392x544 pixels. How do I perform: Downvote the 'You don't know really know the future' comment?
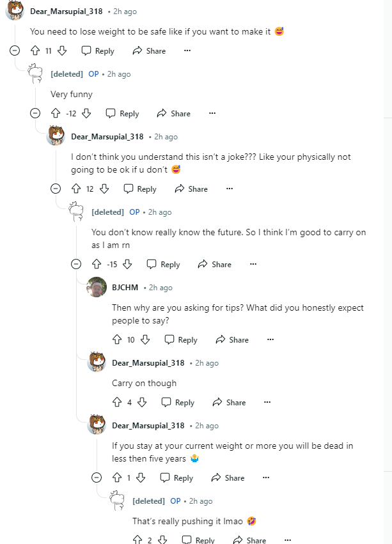pos(127,265)
